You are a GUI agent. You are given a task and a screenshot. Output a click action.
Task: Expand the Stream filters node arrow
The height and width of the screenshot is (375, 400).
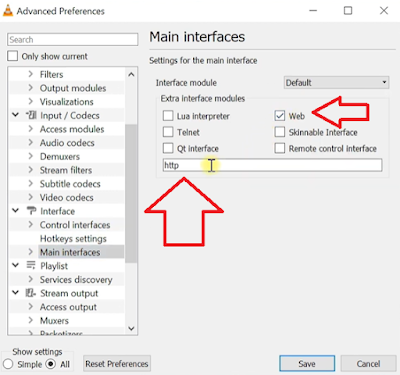click(x=31, y=170)
